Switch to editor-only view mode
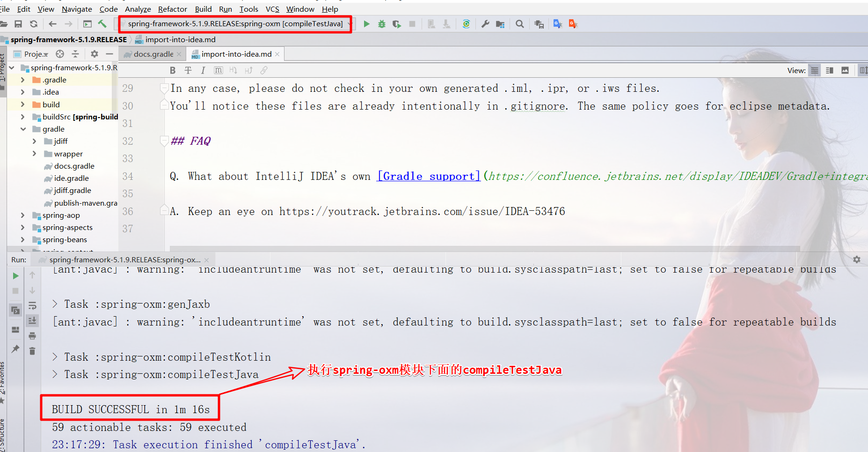 pos(815,70)
